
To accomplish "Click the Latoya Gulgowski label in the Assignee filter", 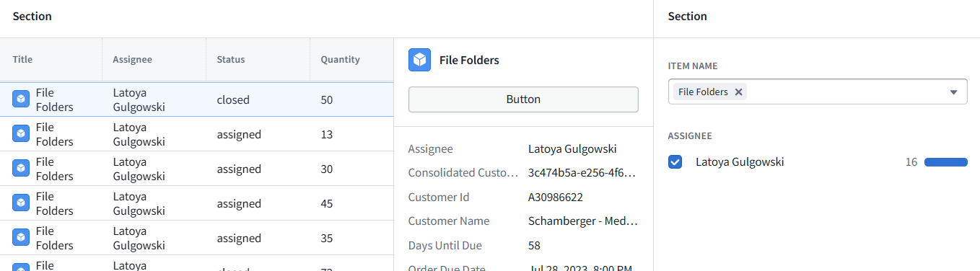I will (740, 162).
